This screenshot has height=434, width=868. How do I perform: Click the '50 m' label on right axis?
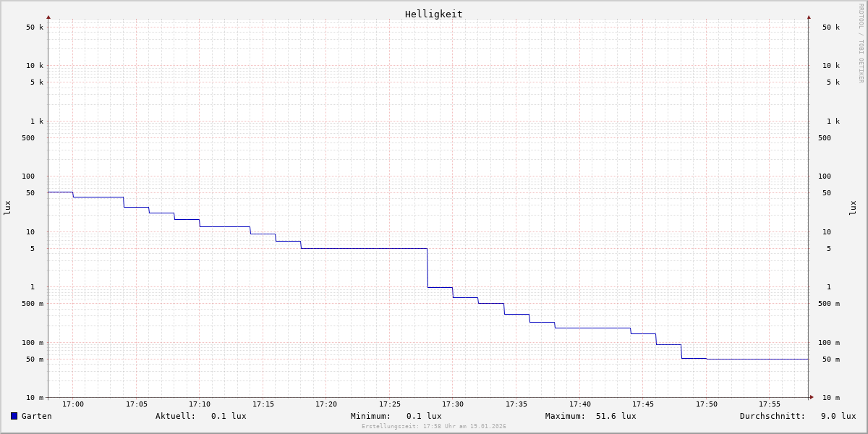tap(831, 359)
